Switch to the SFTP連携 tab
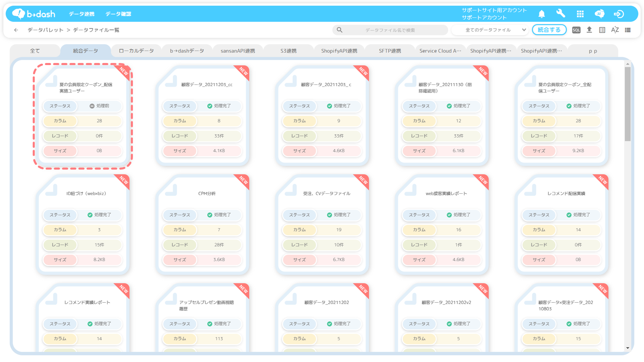 (390, 51)
